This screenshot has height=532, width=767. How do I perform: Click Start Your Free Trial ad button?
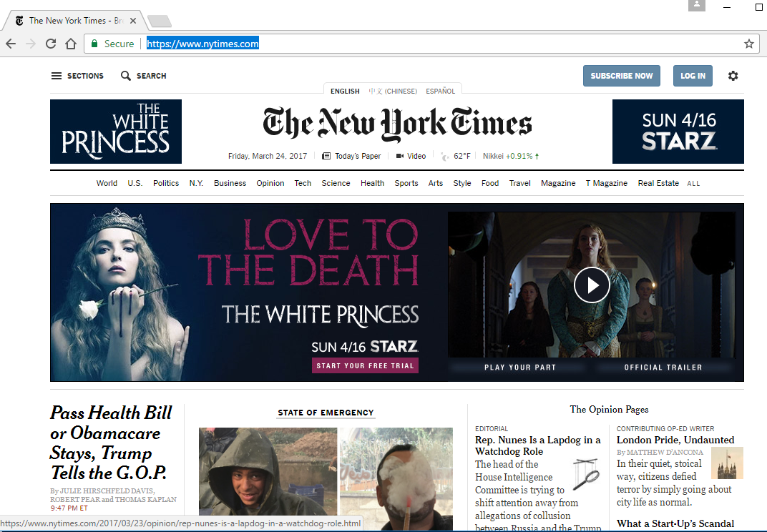click(x=365, y=366)
